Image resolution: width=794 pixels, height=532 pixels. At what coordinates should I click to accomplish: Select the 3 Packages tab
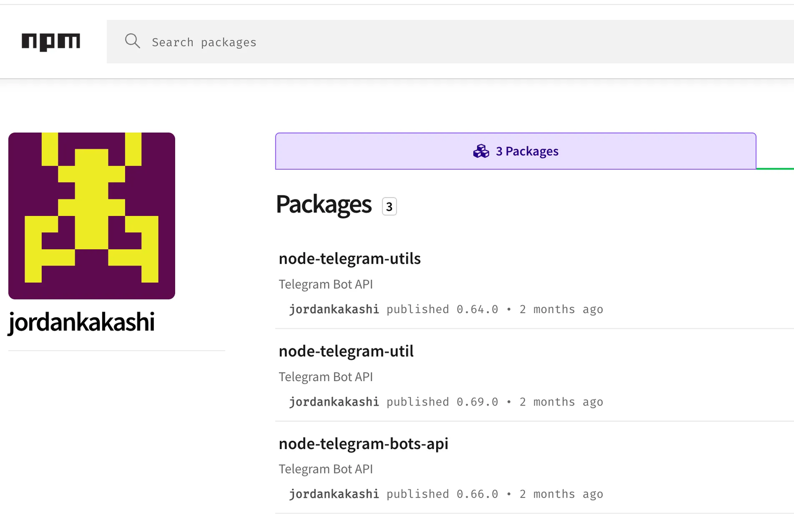tap(516, 151)
